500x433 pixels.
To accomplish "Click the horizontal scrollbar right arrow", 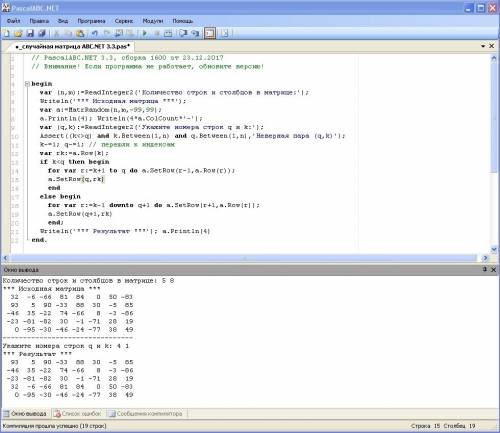I will coord(485,258).
